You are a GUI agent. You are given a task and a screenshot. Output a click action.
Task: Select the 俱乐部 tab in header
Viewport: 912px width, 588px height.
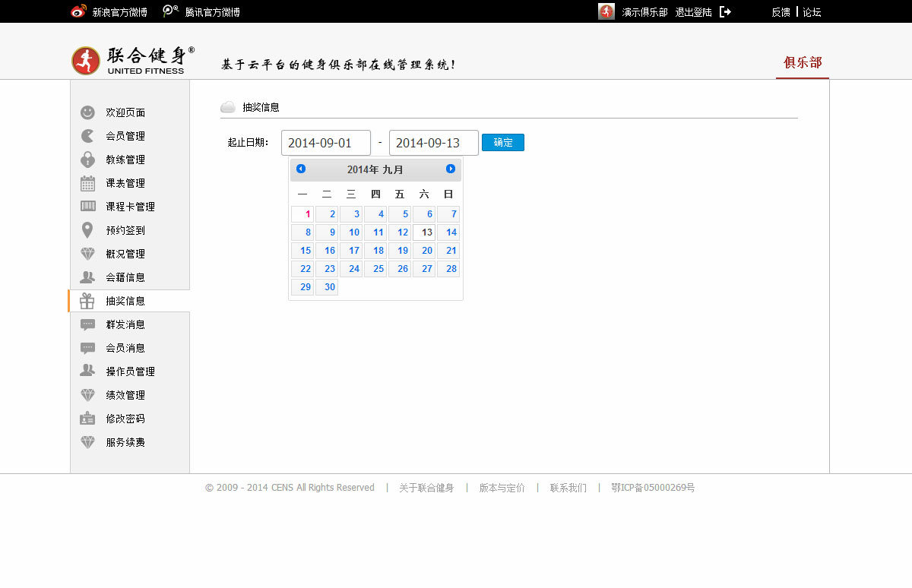tap(803, 63)
